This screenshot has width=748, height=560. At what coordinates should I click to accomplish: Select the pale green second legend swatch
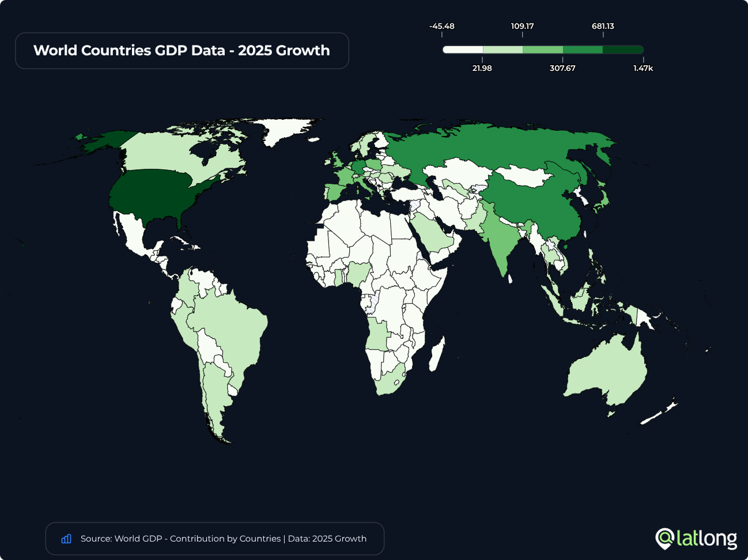(x=503, y=50)
